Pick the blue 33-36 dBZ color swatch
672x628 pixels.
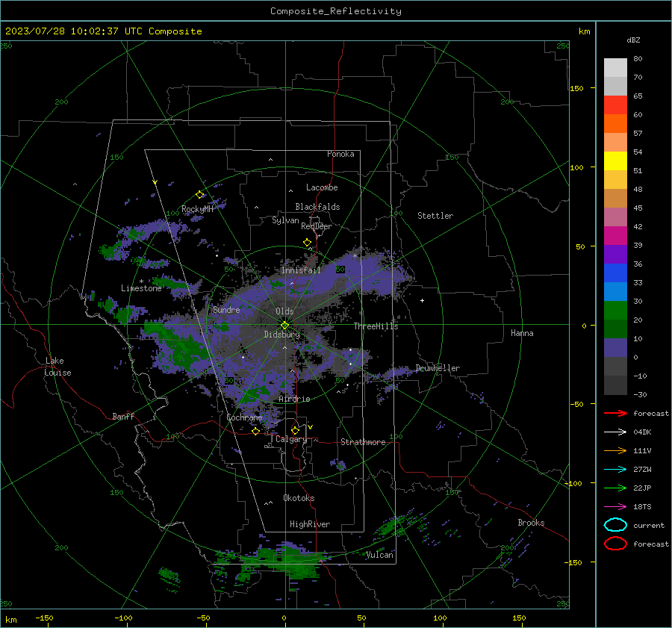(x=615, y=273)
